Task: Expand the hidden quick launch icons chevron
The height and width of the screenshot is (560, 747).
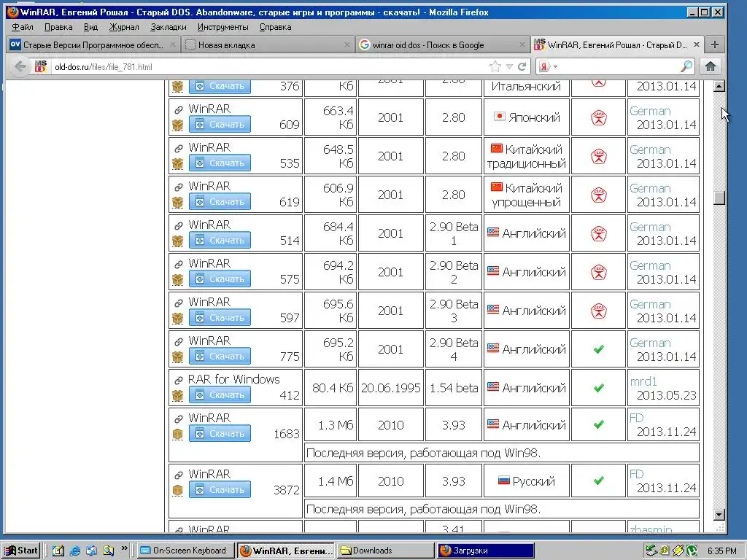Action: click(x=124, y=548)
